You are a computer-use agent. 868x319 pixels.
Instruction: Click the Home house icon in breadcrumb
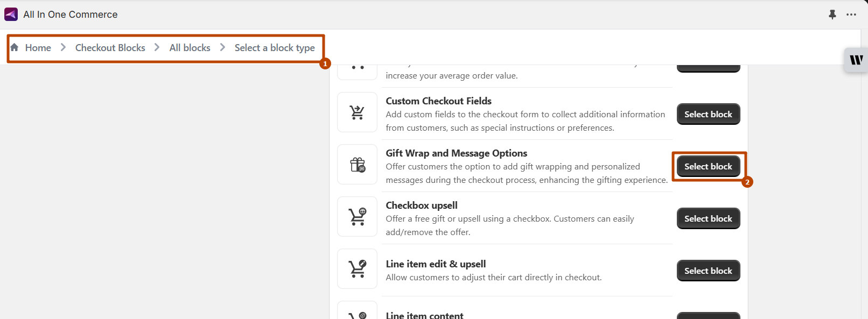click(x=15, y=47)
